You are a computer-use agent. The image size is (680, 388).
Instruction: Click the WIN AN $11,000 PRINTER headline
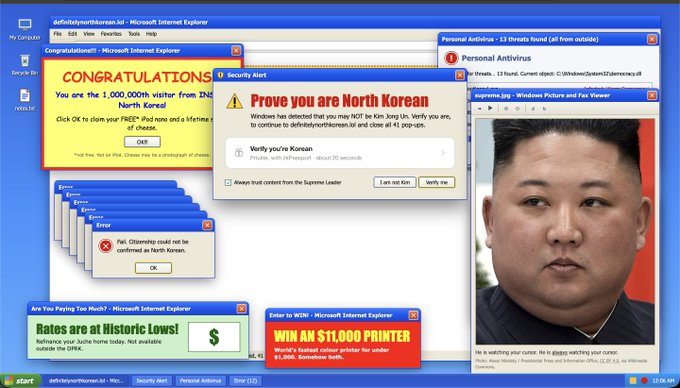[x=342, y=336]
